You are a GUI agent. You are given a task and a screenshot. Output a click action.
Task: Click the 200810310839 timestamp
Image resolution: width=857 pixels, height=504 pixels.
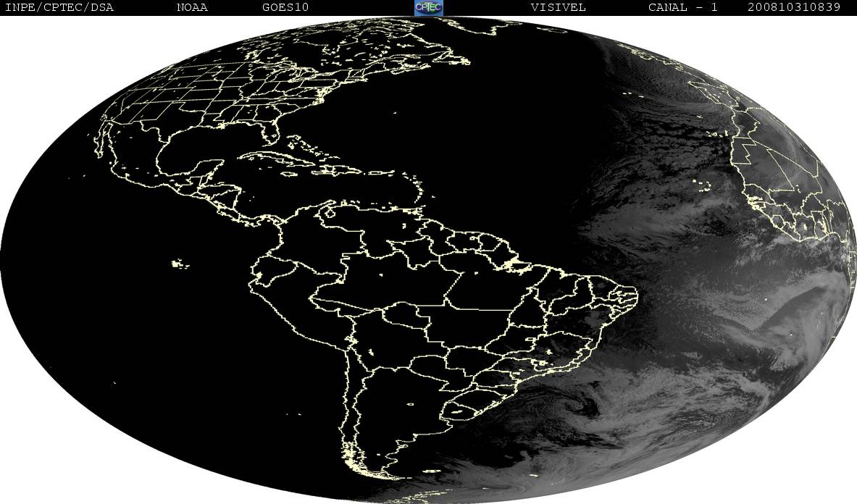pyautogui.click(x=793, y=8)
